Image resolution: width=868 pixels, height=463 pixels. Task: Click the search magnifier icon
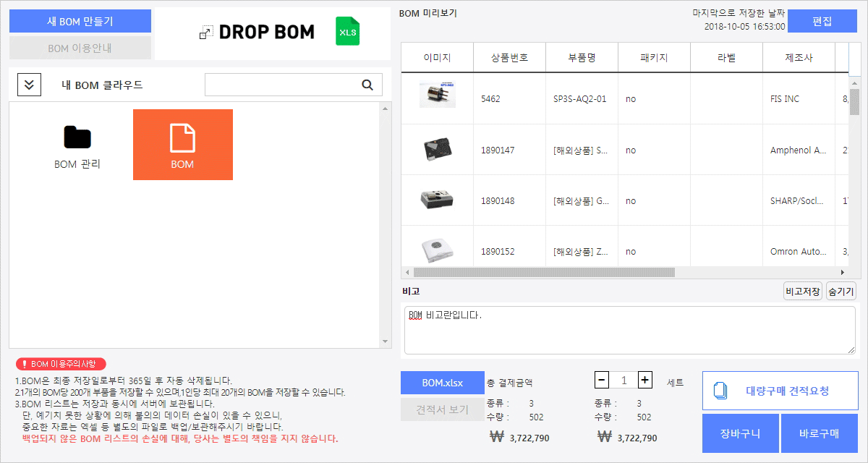coord(367,85)
